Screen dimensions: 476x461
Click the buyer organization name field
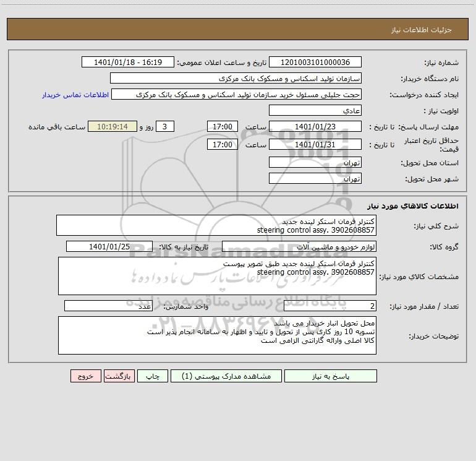(236, 78)
